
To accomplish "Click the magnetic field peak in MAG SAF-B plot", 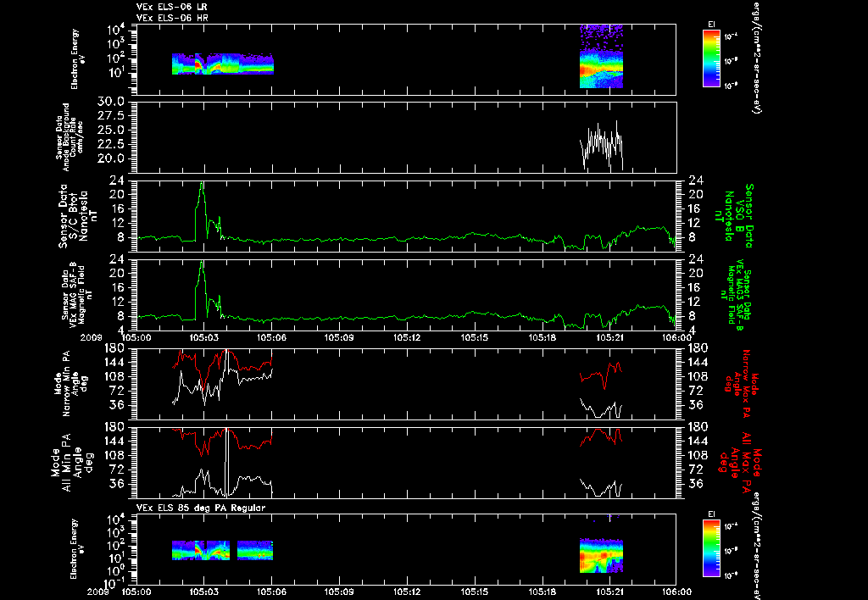I will tap(202, 263).
